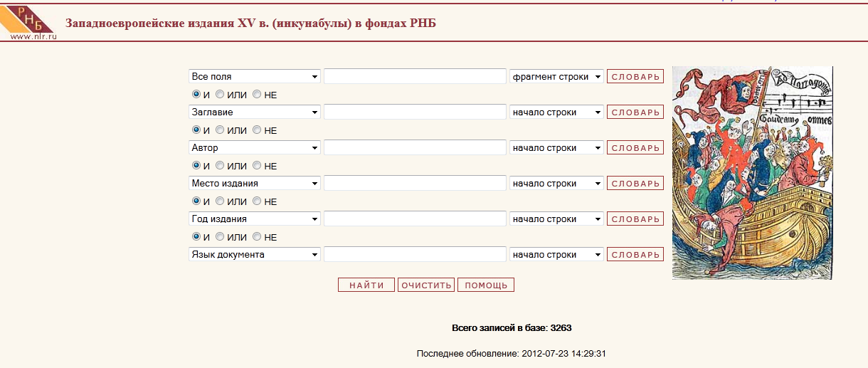Screen dimensions: 868x368
Task: Expand the Язык документа field dropdown
Action: coord(255,255)
